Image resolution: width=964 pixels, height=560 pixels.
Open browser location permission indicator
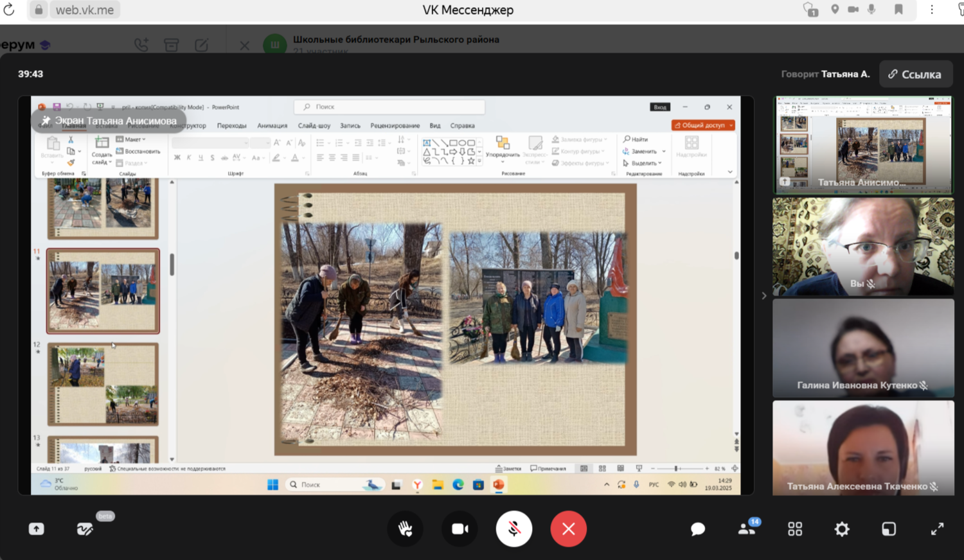pos(834,9)
